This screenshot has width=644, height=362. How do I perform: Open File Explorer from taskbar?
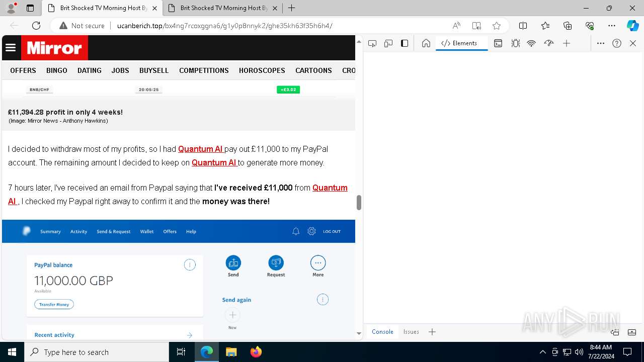(x=231, y=352)
